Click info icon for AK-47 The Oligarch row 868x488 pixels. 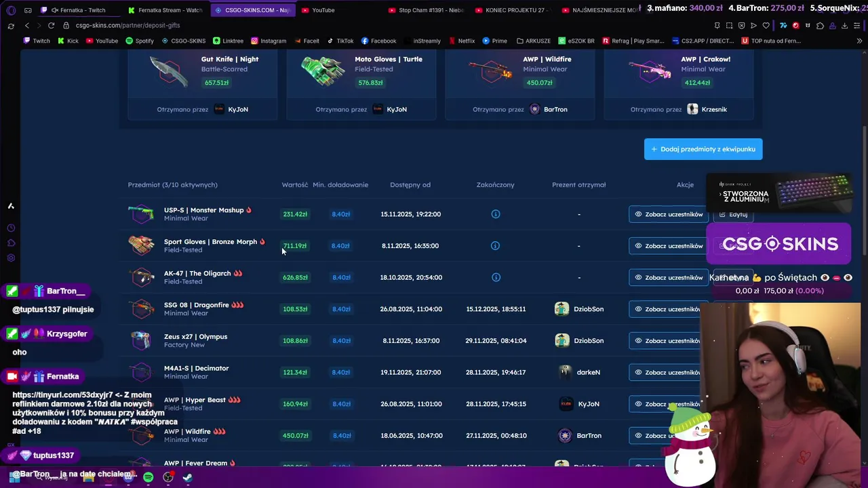point(496,277)
